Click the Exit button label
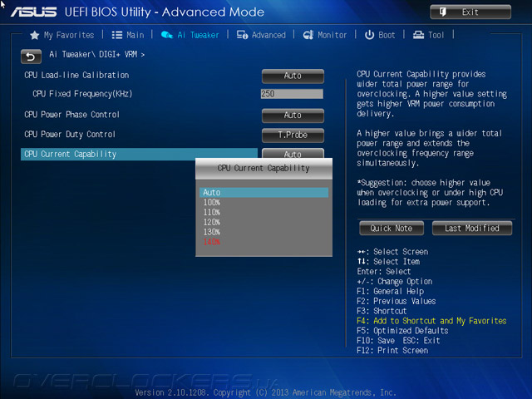532x399 pixels. click(470, 12)
